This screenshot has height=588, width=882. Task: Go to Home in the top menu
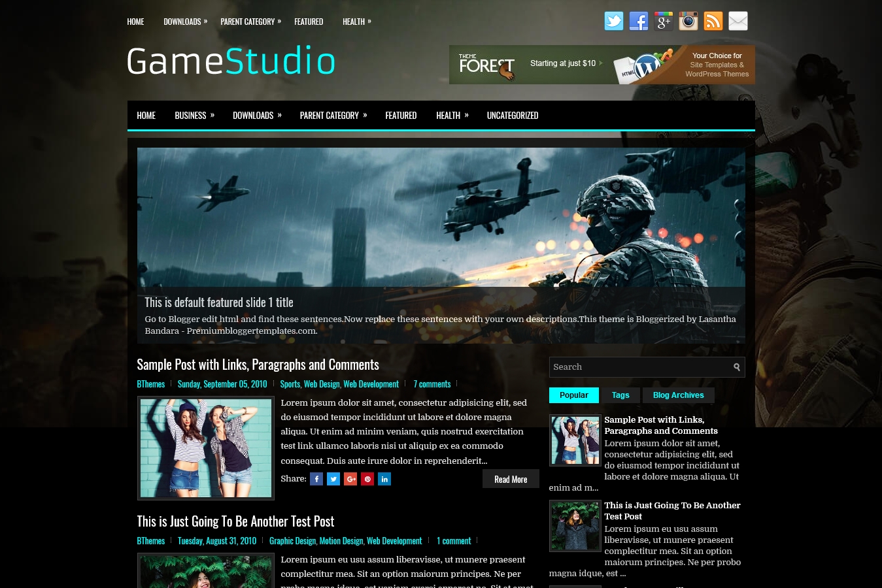click(135, 22)
